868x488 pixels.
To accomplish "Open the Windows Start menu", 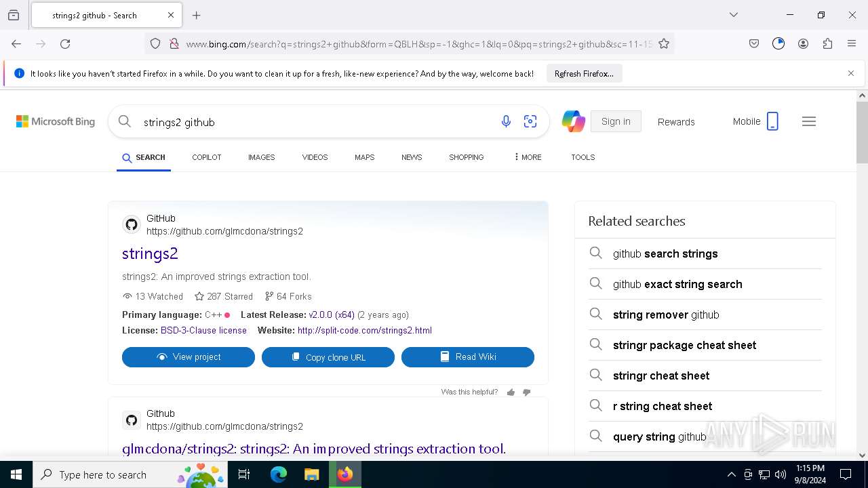I will [x=16, y=474].
